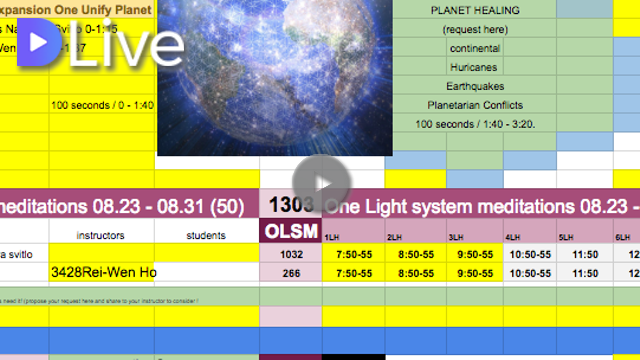
Task: Select '7:50-55' in the 1032 row
Action: (353, 254)
